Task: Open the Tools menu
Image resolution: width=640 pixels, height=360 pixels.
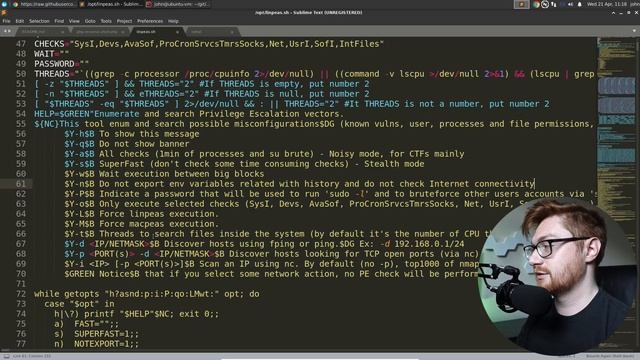Action: pos(106,21)
